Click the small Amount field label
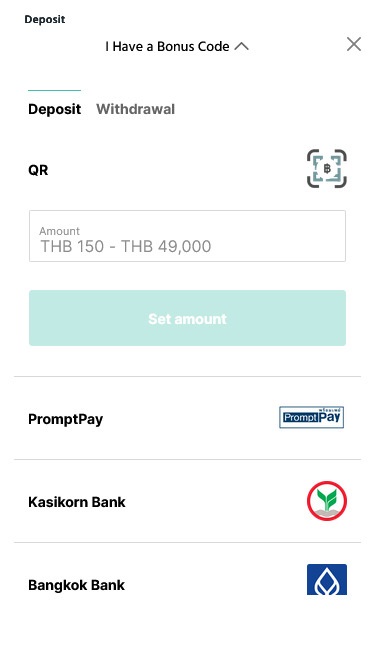Viewport: 375px width, 667px height. point(60,231)
